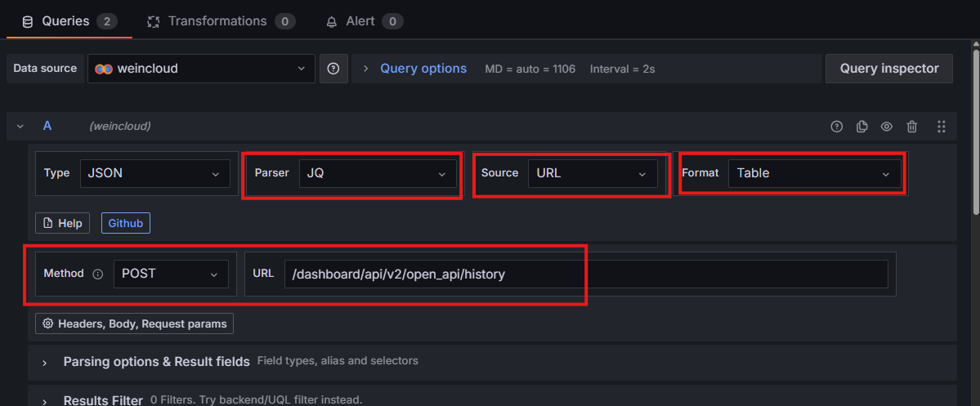Open the Format Table dropdown

click(x=813, y=173)
